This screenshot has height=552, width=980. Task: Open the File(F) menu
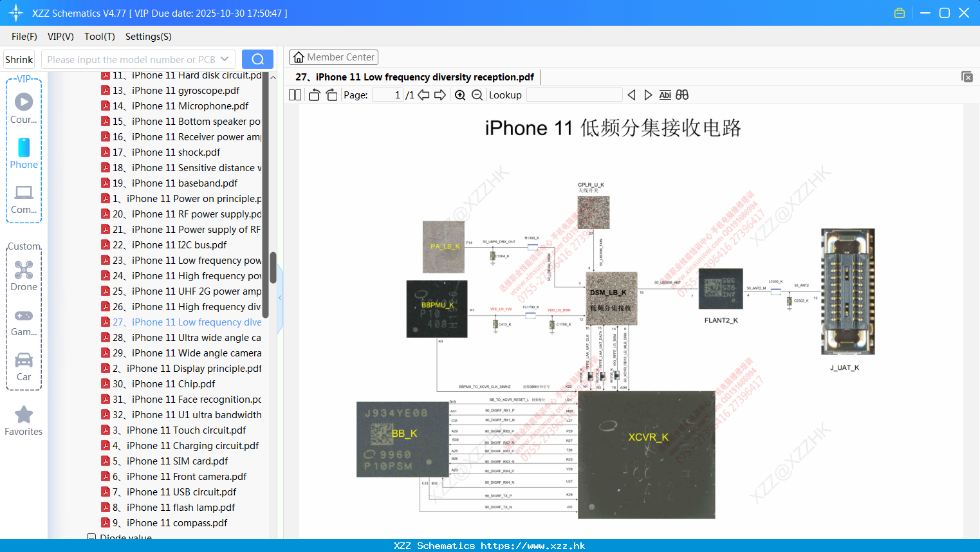tap(24, 37)
